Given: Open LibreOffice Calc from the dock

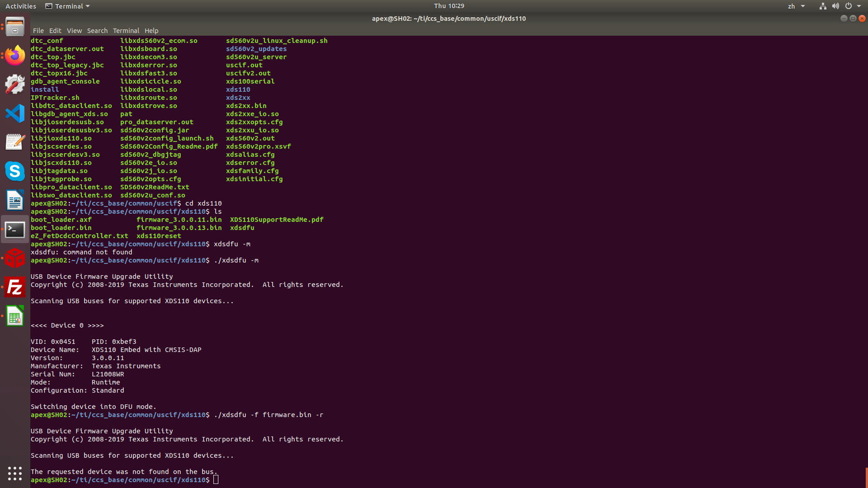Looking at the screenshot, I should (15, 316).
